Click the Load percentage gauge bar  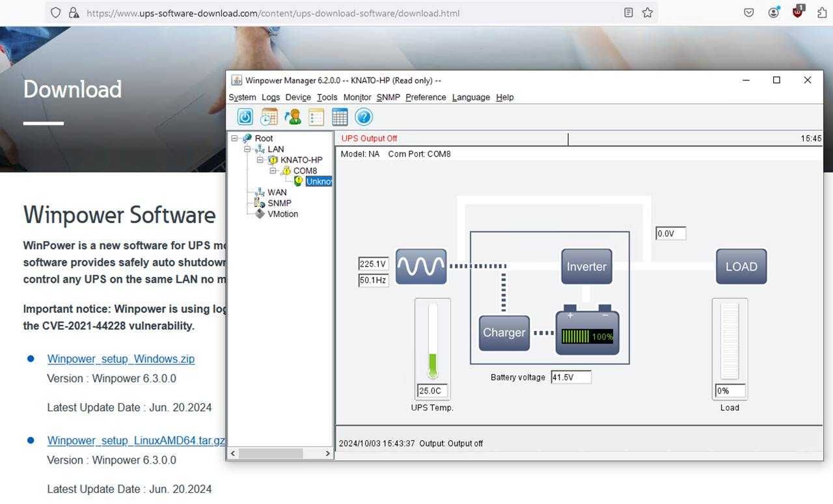(730, 341)
